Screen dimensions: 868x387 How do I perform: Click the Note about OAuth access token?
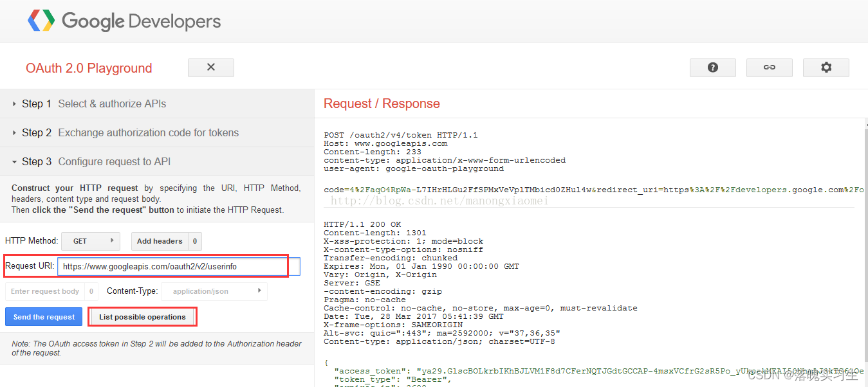(156, 348)
